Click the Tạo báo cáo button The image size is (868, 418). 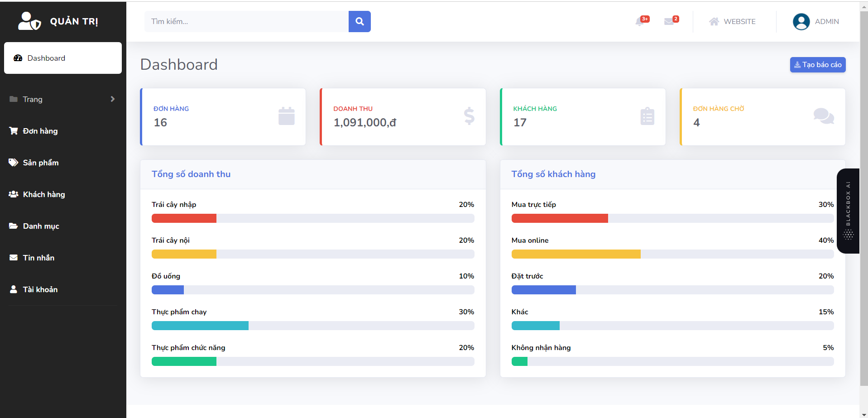pos(818,65)
